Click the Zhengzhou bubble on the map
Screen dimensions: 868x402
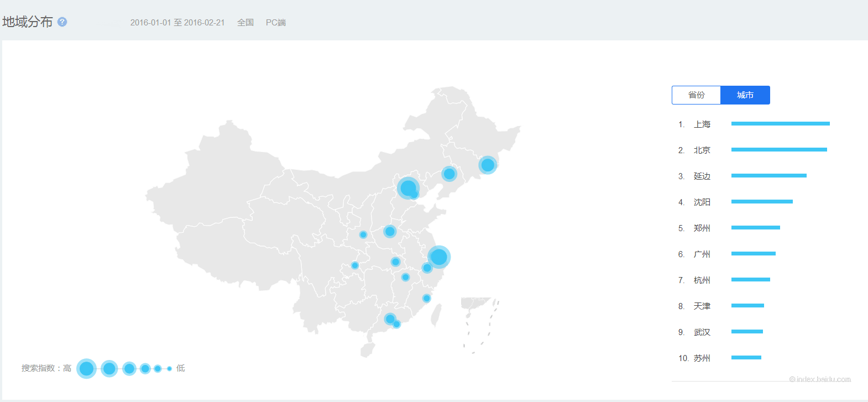click(x=390, y=231)
